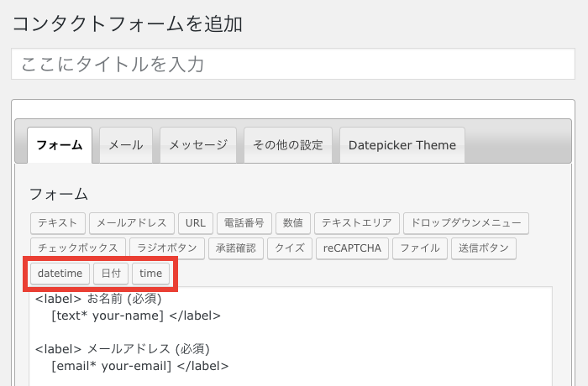Insert a チェックボックス tag
The image size is (588, 386).
coord(78,248)
